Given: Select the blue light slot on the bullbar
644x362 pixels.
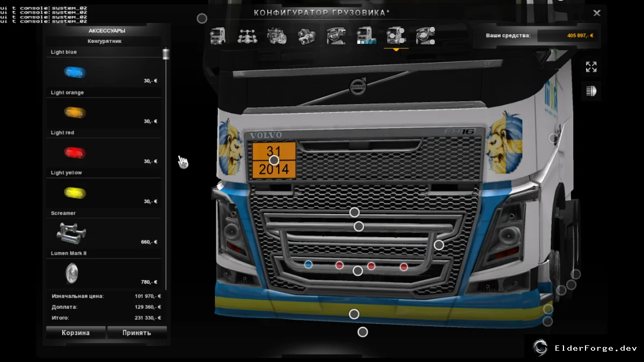Looking at the screenshot, I should (x=308, y=264).
